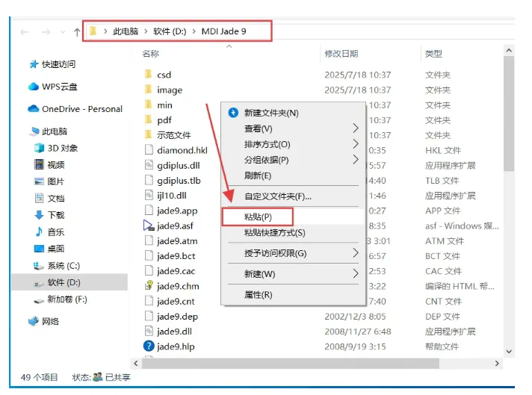Expand chevron after 此电脑 in breadcrumb
This screenshot has width=532, height=395.
tap(146, 31)
